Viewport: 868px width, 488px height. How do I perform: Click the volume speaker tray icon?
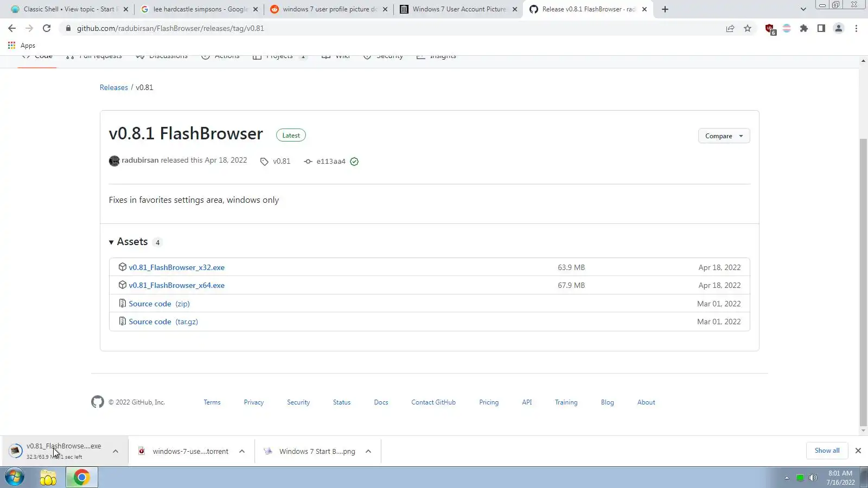click(x=813, y=478)
